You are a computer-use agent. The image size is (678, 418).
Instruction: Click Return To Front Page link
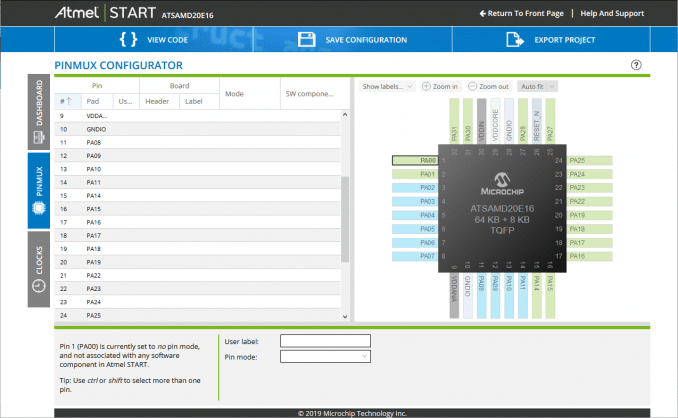click(x=520, y=14)
